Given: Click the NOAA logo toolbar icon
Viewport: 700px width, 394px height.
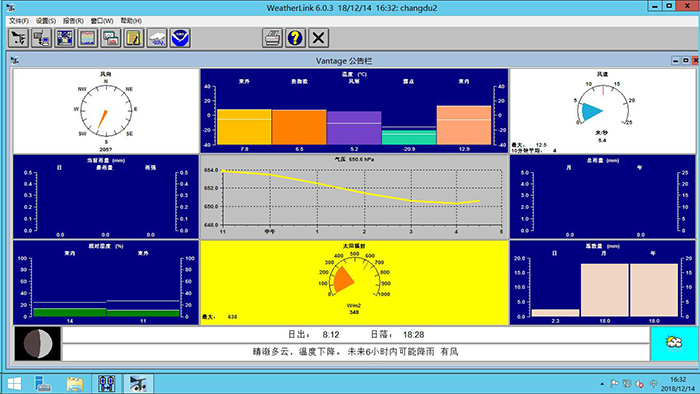Looking at the screenshot, I should [180, 38].
